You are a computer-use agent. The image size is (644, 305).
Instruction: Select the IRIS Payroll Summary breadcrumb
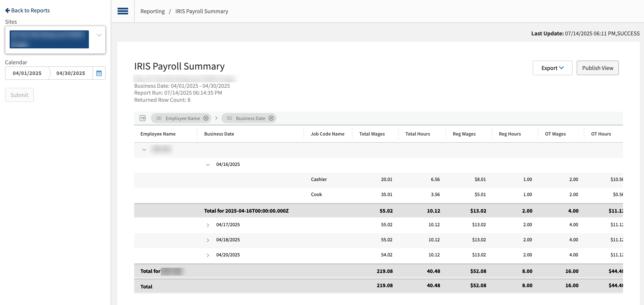pos(201,11)
